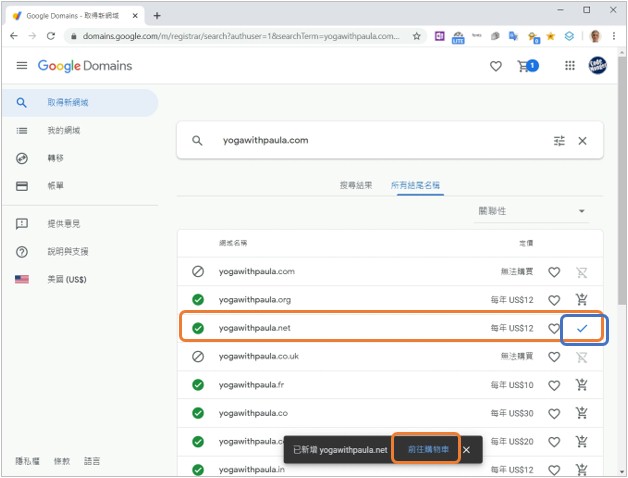Open 取得新網域 in sidebar
Viewport: 628px width, 478px height.
80,103
